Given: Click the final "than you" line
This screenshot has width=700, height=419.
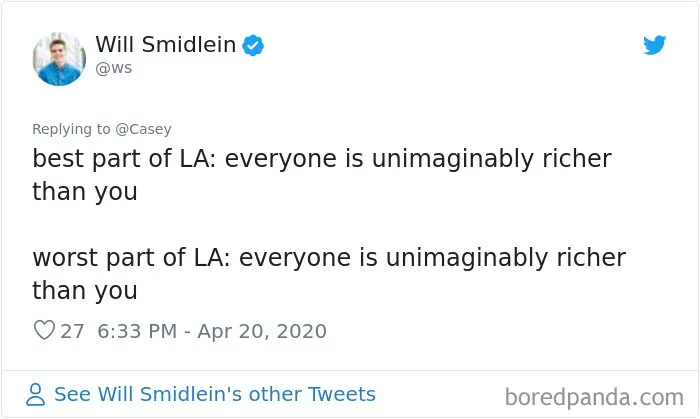Looking at the screenshot, I should pyautogui.click(x=85, y=291).
